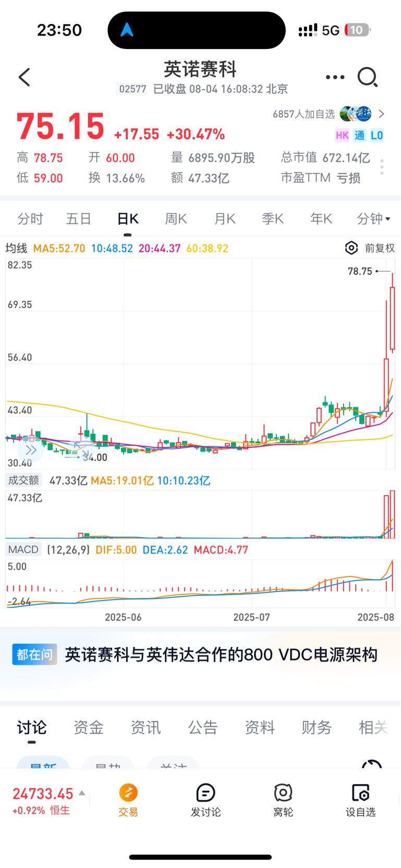Open the 资料 company profile tab
The image size is (401, 868).
[x=260, y=727]
